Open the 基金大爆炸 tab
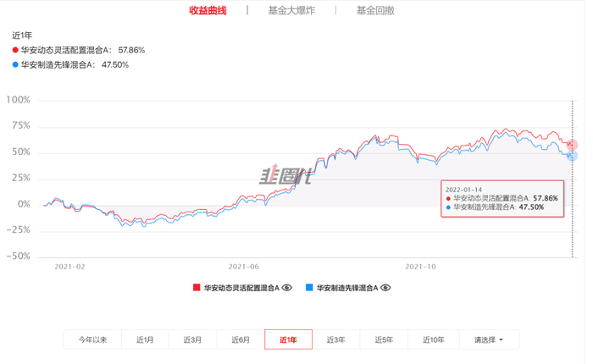This screenshot has width=593, height=364. coord(291,11)
